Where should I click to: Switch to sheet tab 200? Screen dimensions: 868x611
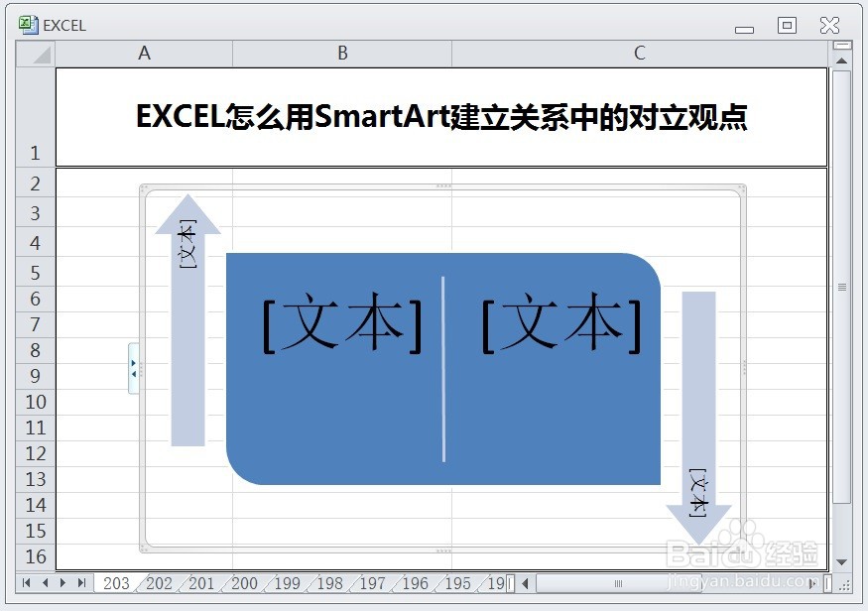[244, 583]
